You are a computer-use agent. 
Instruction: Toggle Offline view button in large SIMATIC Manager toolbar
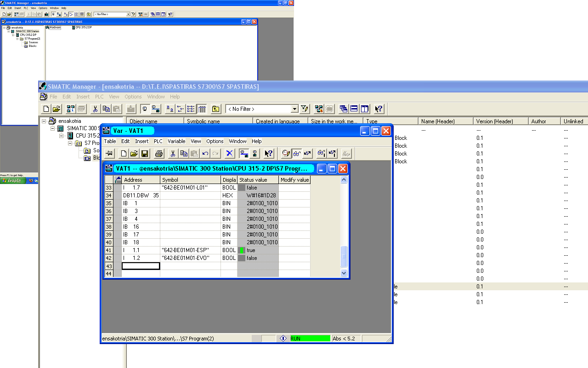(x=145, y=109)
